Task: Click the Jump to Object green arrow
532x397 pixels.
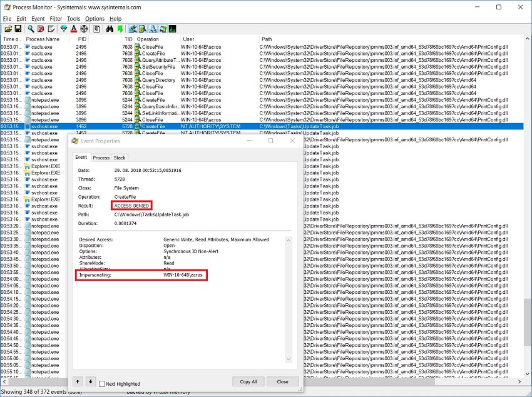Action: [x=119, y=29]
